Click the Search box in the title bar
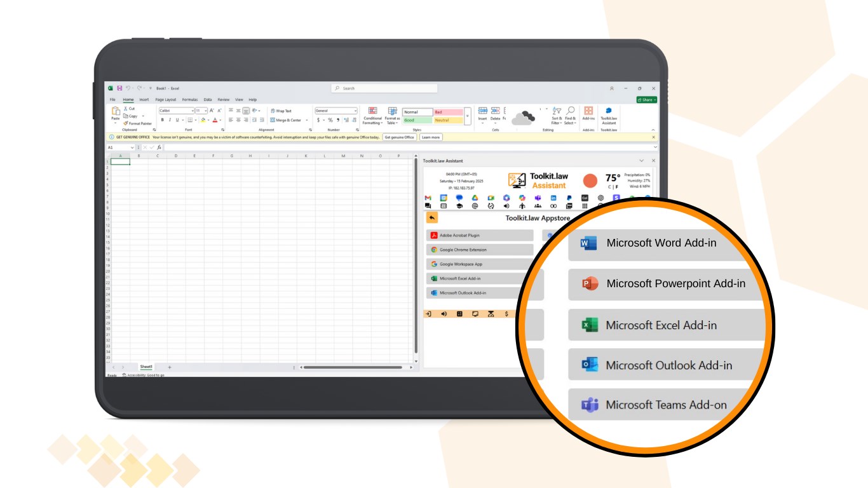The width and height of the screenshot is (868, 488). [x=384, y=88]
